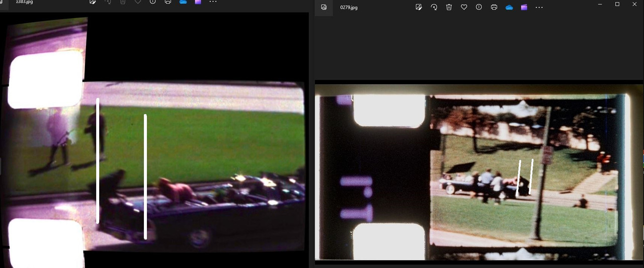
Task: Edit image in the 0279.jpg window
Action: (419, 8)
